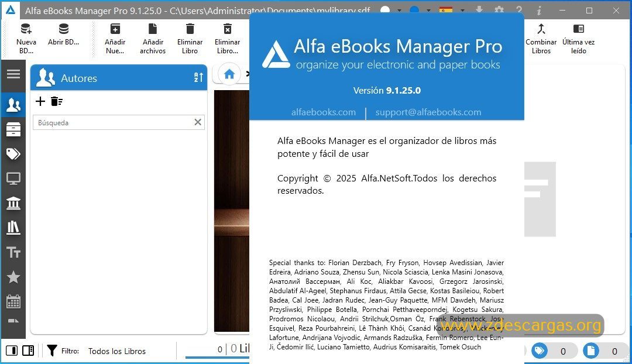Click the Versión 9.1.25.0 text
The height and width of the screenshot is (364, 632).
click(x=387, y=90)
